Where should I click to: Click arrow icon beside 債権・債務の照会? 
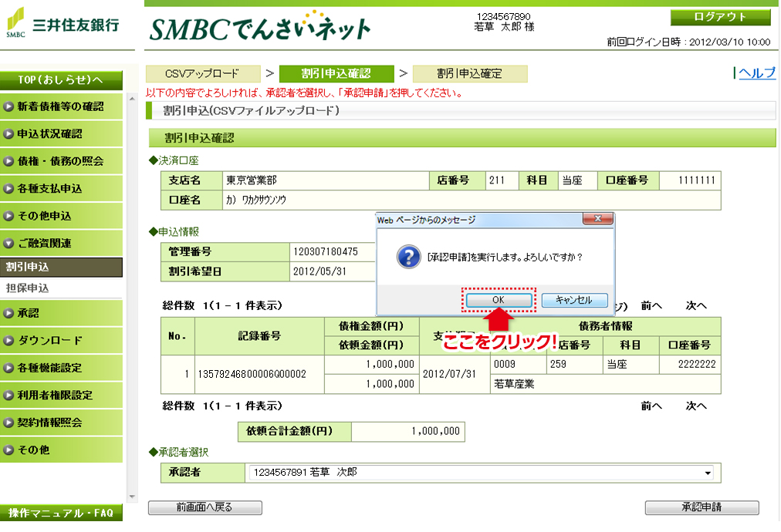8,161
